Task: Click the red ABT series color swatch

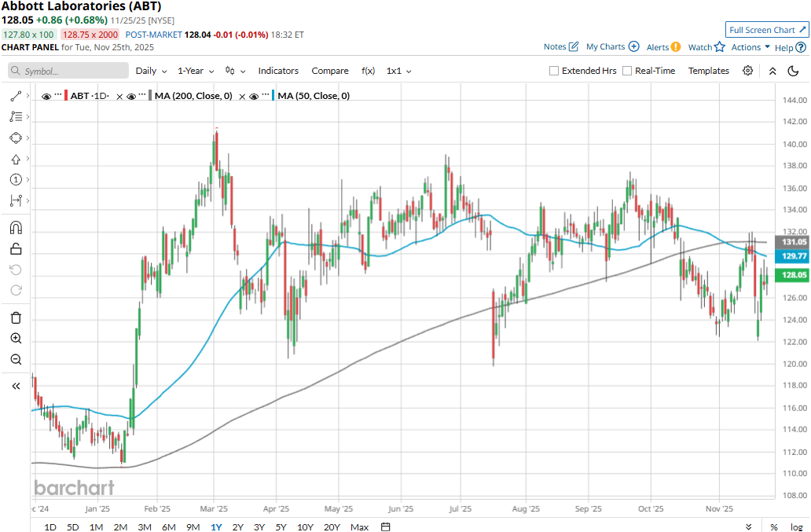Action: point(66,96)
